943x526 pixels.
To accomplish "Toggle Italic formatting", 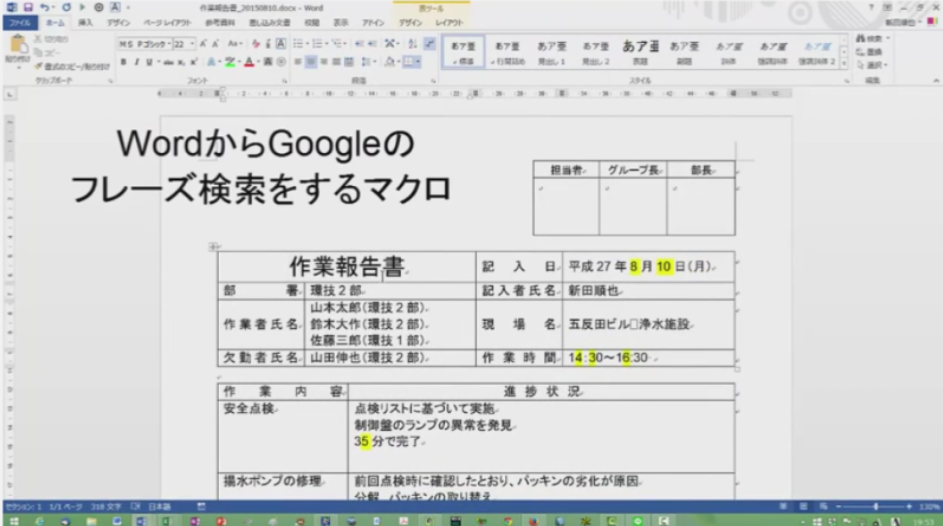I will pos(136,62).
